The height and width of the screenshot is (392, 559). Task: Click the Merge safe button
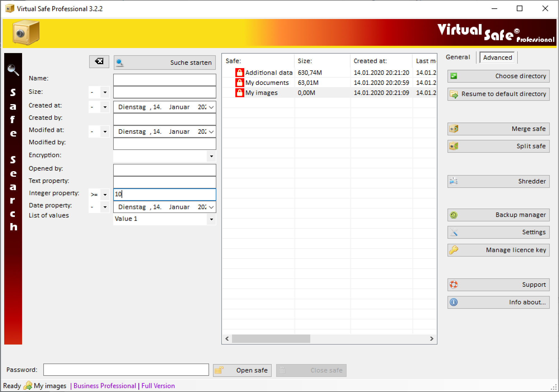point(498,129)
